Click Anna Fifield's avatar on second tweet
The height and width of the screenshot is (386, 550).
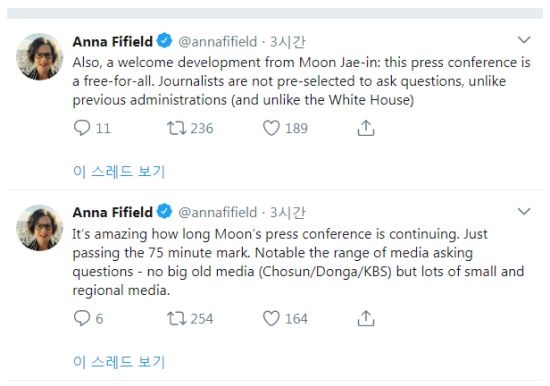[x=40, y=228]
